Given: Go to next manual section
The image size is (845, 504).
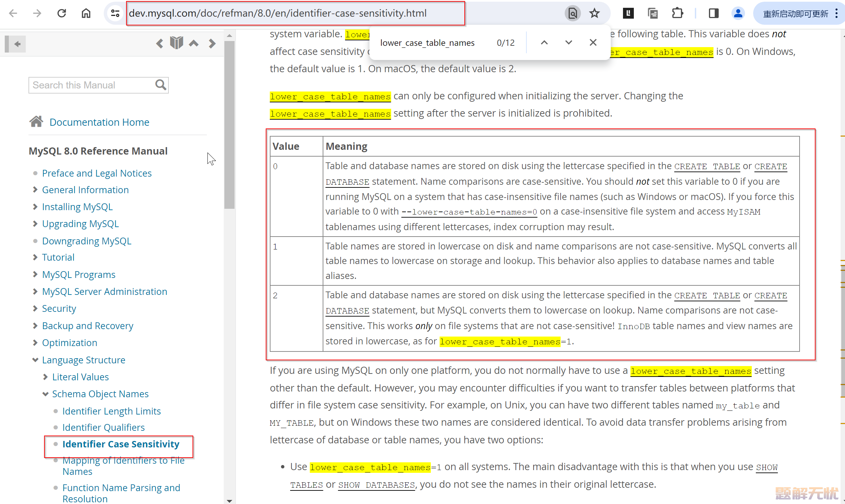Looking at the screenshot, I should pyautogui.click(x=212, y=43).
